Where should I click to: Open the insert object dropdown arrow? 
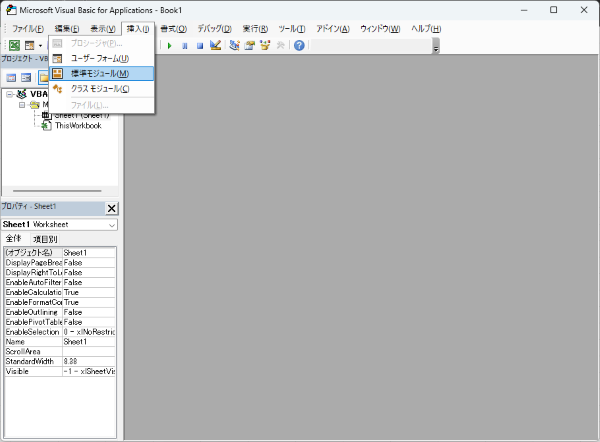pyautogui.click(x=40, y=46)
